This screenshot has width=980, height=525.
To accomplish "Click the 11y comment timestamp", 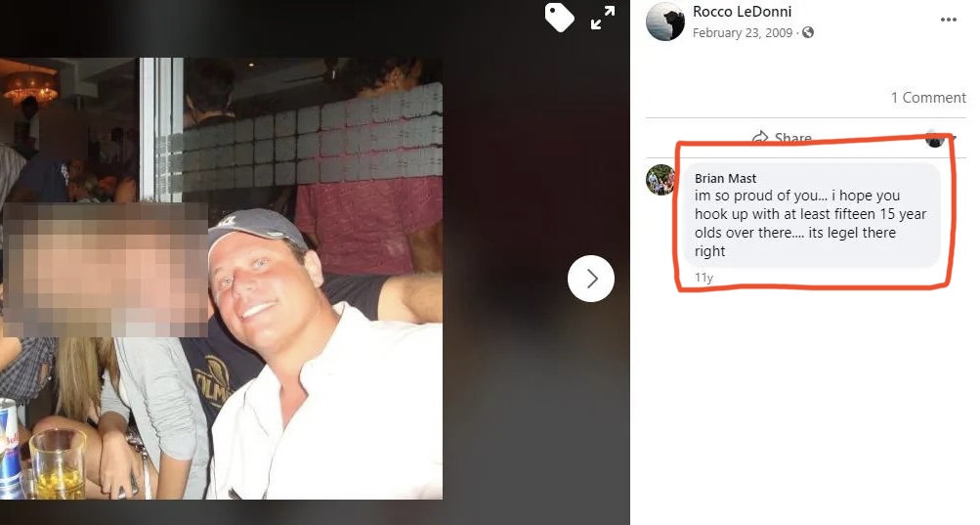I will point(703,278).
